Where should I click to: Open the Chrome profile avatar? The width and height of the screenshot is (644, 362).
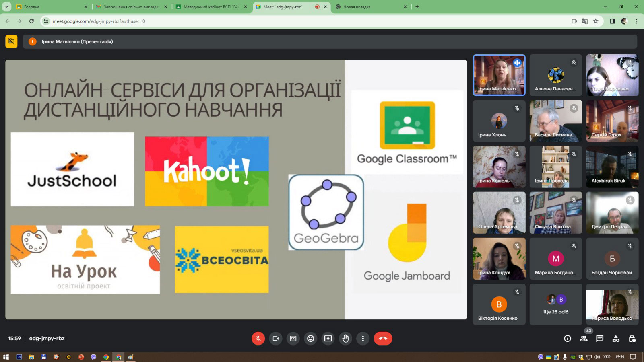(x=624, y=21)
